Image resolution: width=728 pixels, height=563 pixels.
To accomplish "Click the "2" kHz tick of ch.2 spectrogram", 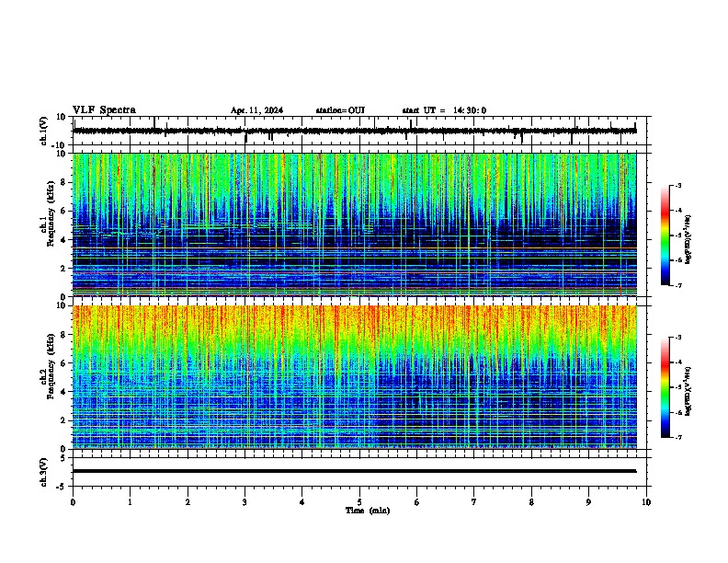I will click(x=63, y=420).
